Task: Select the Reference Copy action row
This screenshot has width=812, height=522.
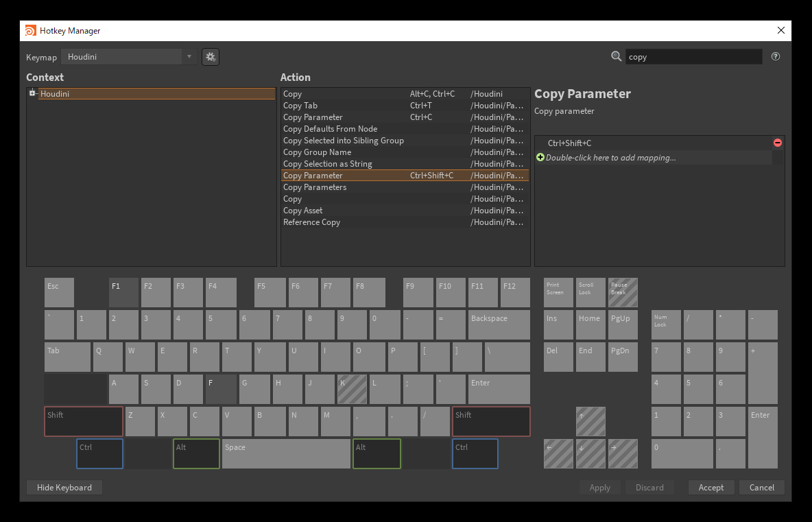Action: (405, 222)
